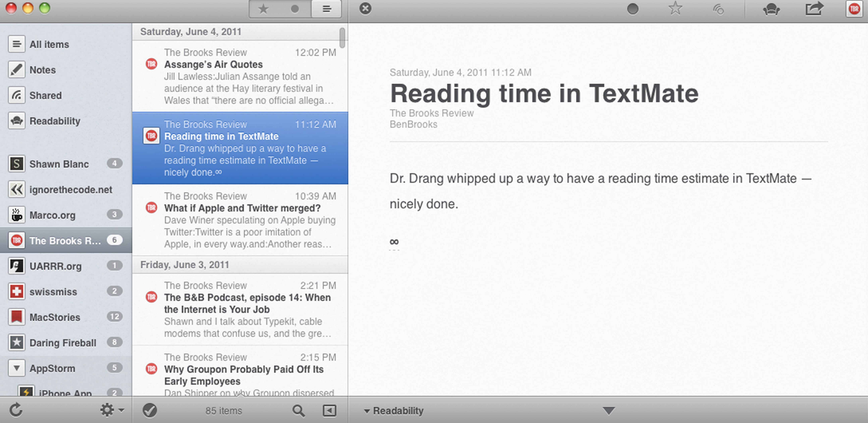868x423 pixels.
Task: Select All items in sidebar
Action: tap(49, 44)
